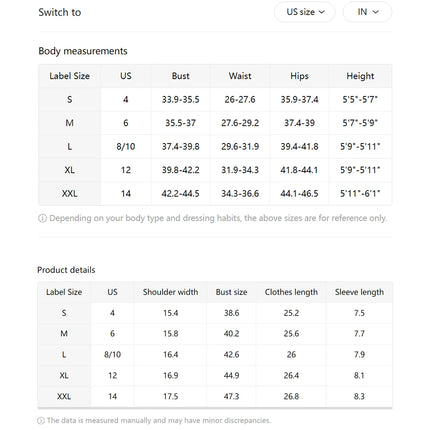The height and width of the screenshot is (430, 430).
Task: Click the Product details heading
Action: point(66,270)
